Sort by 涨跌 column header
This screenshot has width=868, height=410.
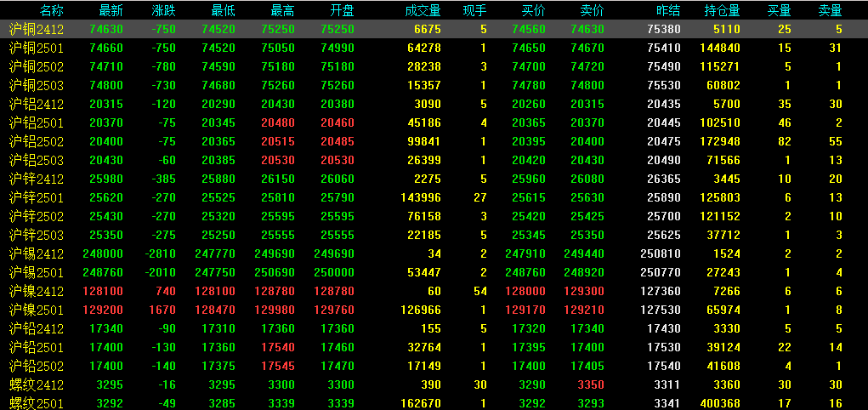(x=164, y=10)
